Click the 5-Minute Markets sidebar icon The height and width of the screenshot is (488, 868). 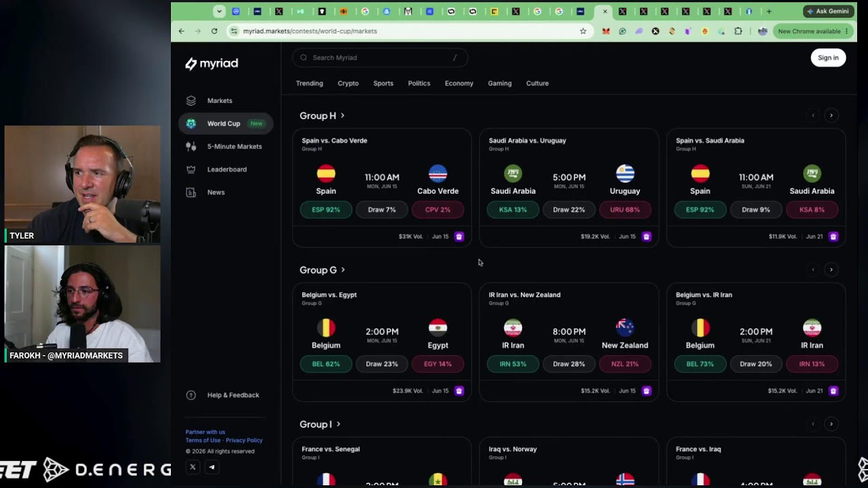click(x=191, y=146)
